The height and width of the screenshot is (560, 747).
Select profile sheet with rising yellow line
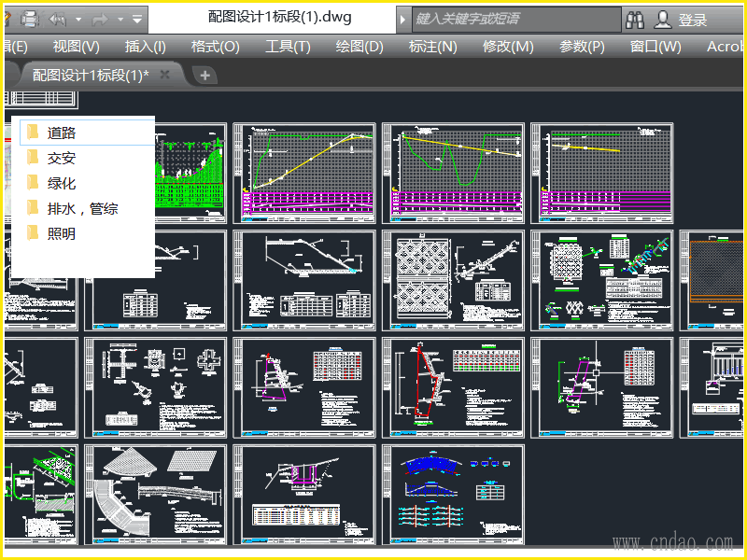coord(304,174)
